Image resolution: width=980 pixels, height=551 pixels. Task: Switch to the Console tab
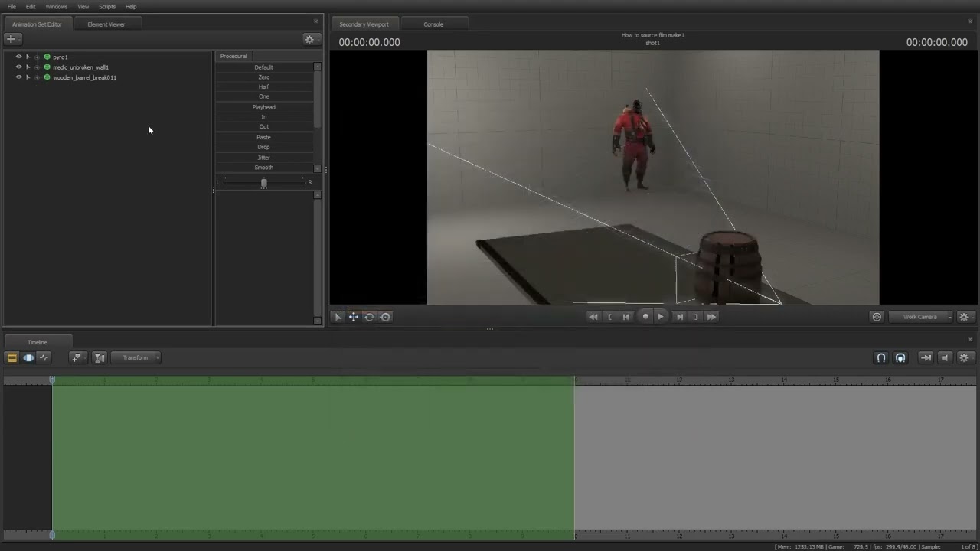[x=433, y=24]
